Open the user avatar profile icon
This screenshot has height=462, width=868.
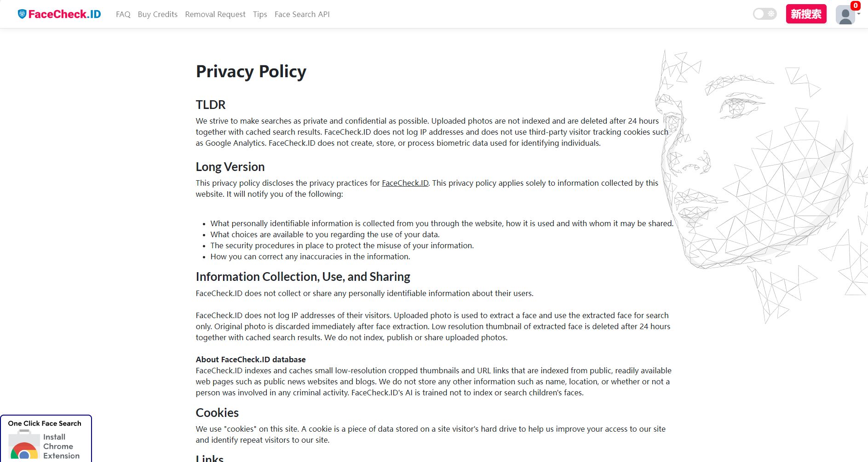pyautogui.click(x=845, y=15)
